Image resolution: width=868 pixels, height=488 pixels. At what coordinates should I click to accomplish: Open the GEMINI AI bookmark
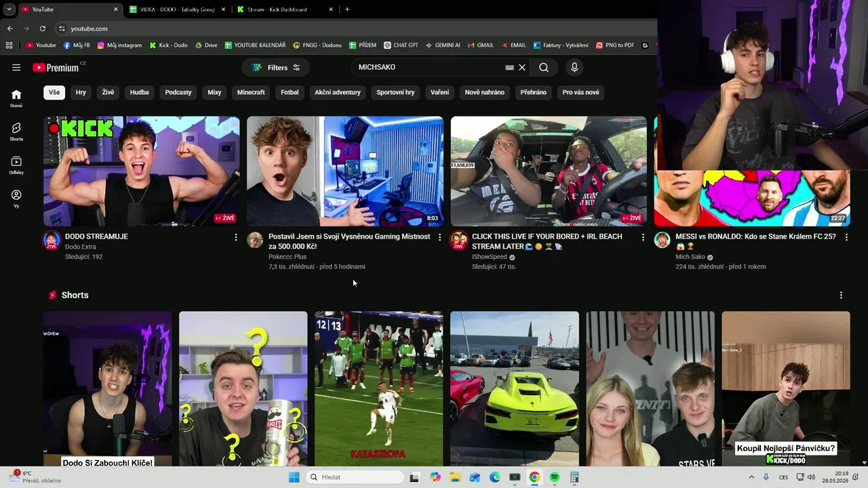443,45
